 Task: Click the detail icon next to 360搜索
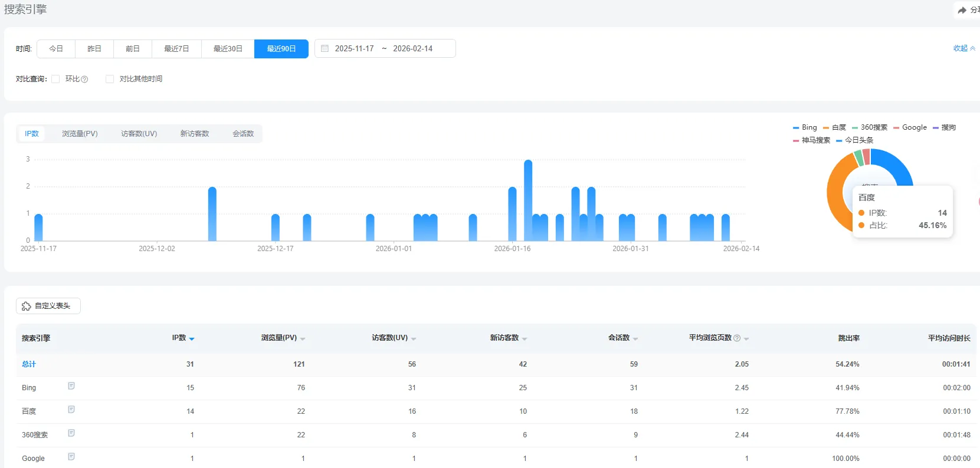coord(71,433)
